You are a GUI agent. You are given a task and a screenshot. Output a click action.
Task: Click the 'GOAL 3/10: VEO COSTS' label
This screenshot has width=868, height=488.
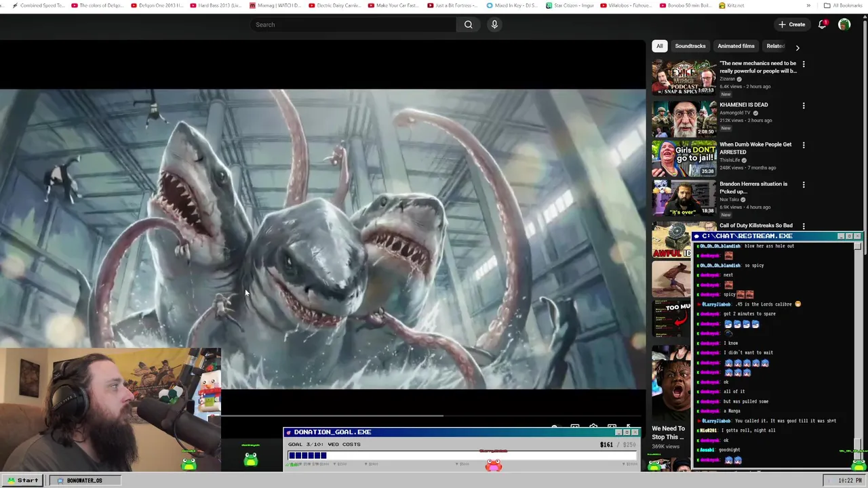coord(324,445)
